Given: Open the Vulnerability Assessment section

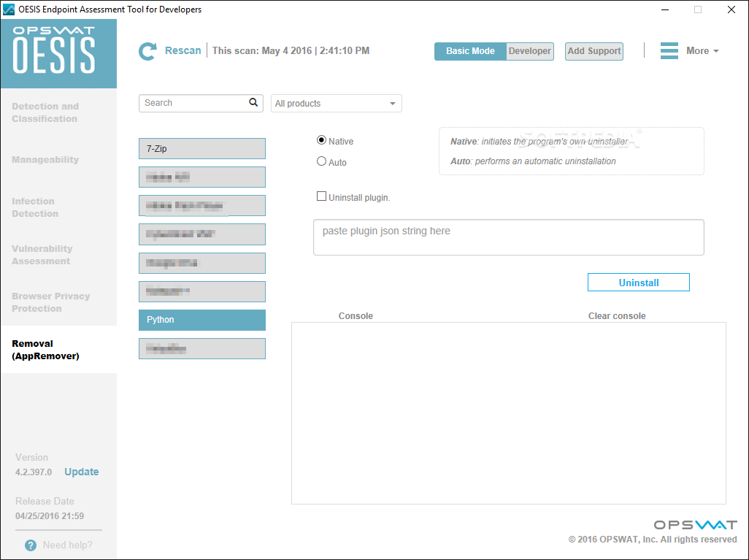Looking at the screenshot, I should (42, 255).
